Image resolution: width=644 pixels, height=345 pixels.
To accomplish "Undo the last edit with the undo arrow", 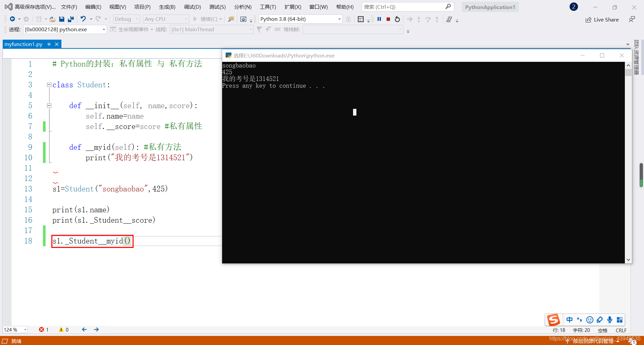I will pos(83,19).
